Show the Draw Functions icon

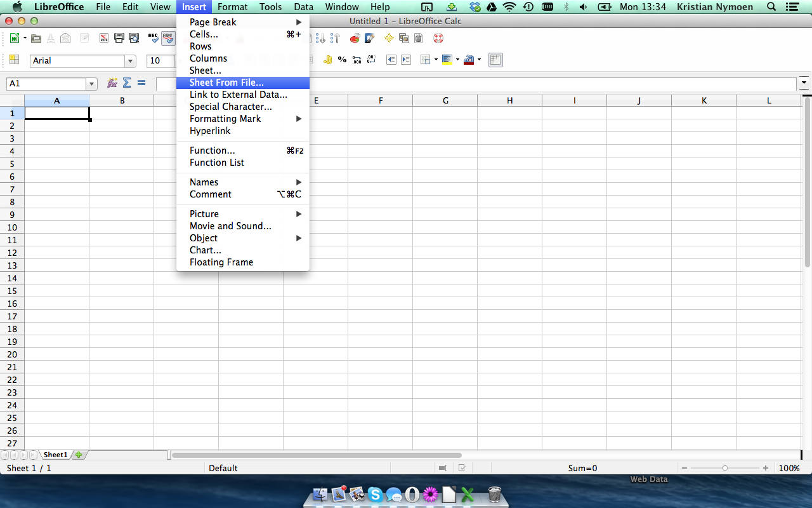click(369, 38)
